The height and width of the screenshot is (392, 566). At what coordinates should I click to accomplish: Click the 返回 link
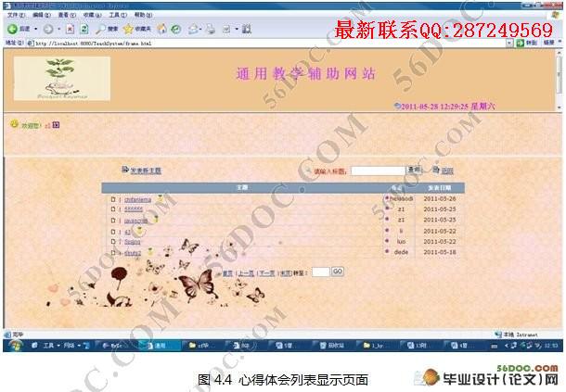(447, 171)
